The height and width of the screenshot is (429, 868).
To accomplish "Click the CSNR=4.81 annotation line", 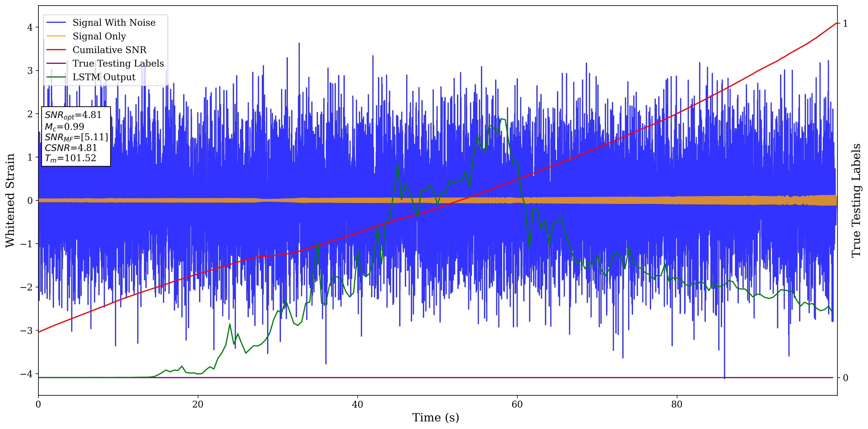I will point(71,148).
